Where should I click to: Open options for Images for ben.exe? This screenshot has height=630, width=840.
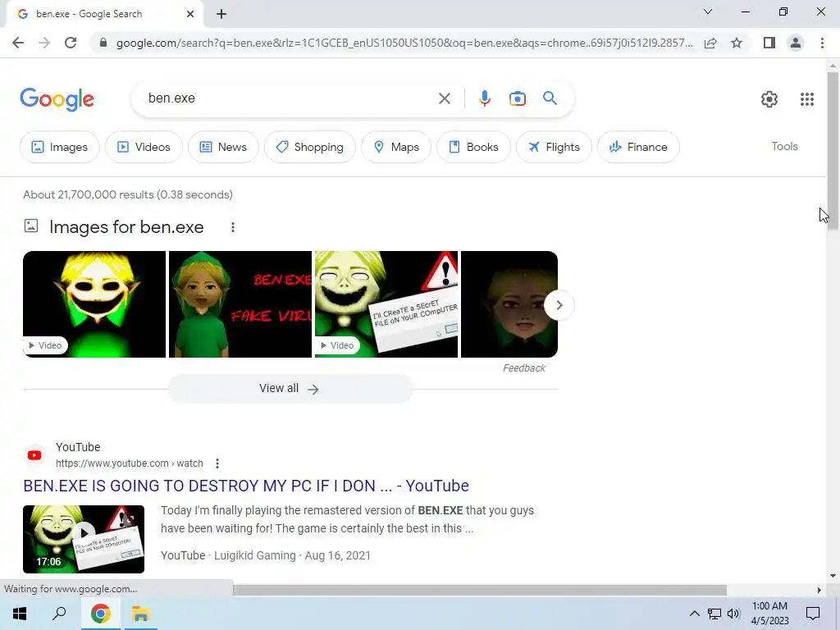[x=232, y=227]
